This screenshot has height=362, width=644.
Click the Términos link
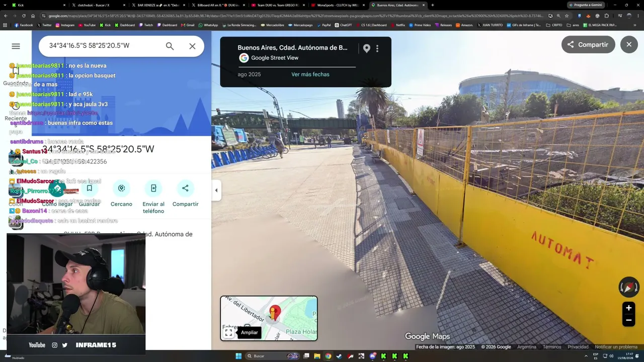tap(552, 347)
